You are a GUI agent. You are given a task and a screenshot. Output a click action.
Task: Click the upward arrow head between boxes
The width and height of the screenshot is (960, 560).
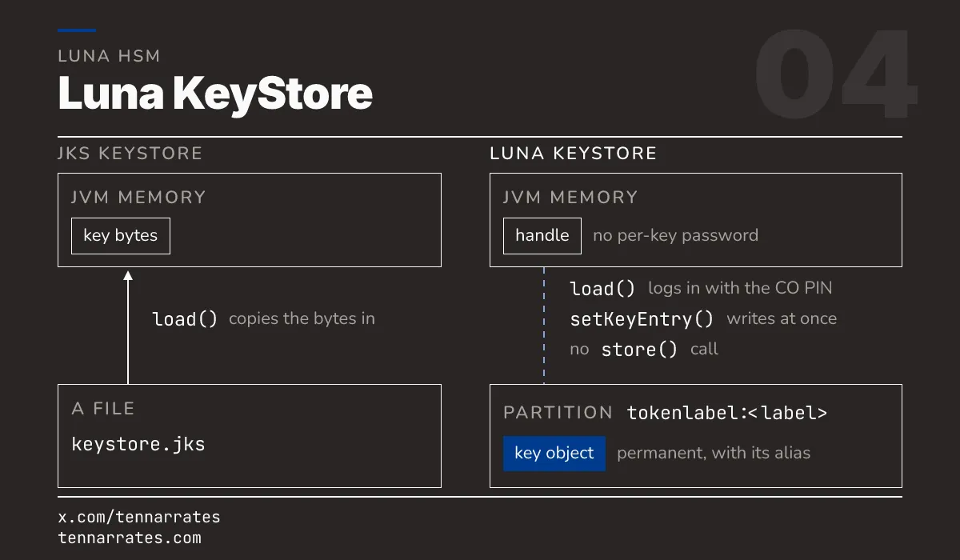[128, 277]
